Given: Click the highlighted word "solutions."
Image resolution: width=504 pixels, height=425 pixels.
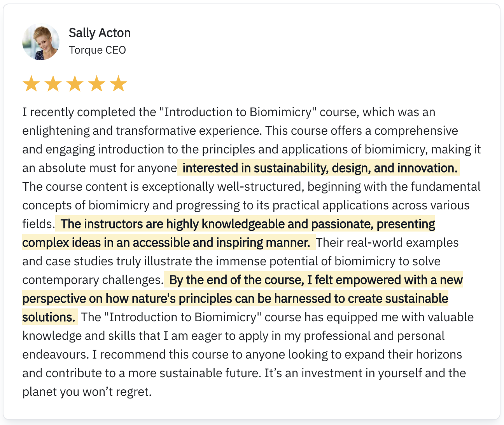Looking at the screenshot, I should tap(49, 317).
